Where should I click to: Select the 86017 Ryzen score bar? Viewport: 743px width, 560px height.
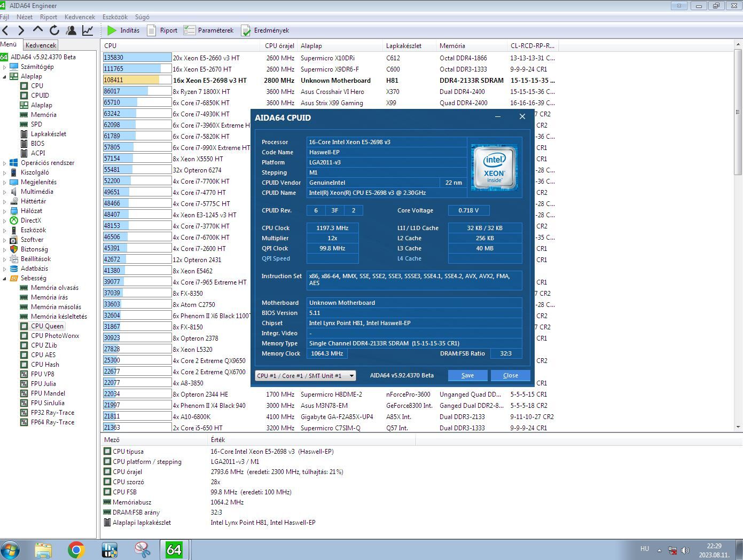pyautogui.click(x=137, y=91)
